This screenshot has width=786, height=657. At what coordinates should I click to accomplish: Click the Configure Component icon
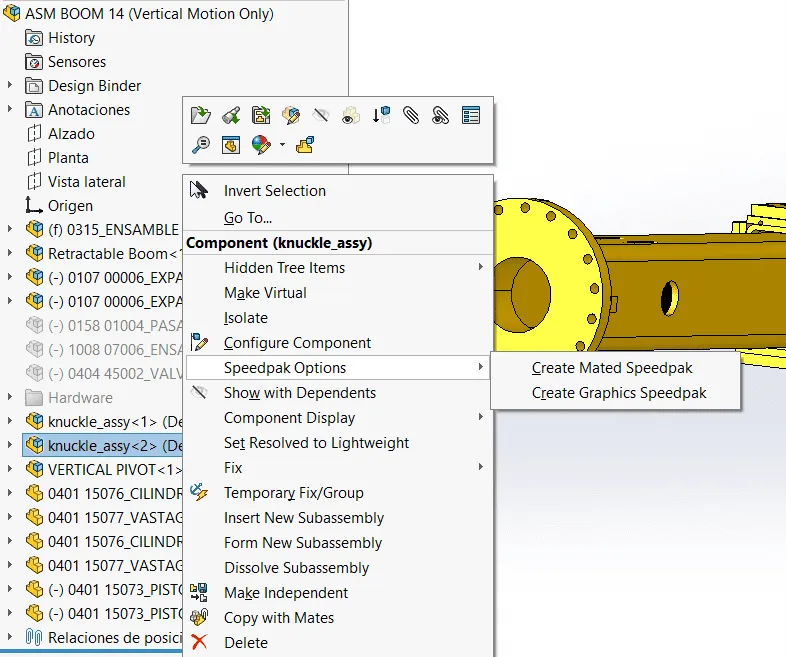[x=200, y=343]
